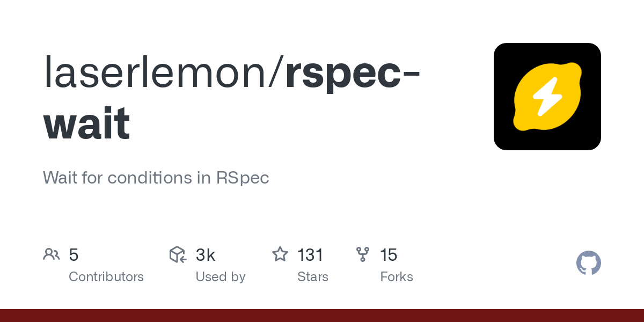Click the dark red bottom color bar
Screen dimensions: 644x322
322,316
